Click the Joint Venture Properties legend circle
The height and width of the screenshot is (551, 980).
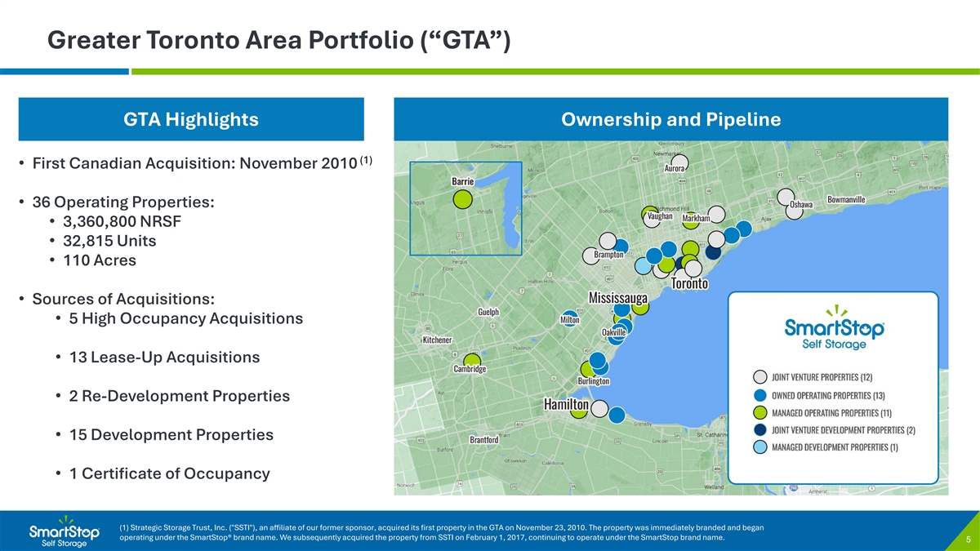click(759, 377)
